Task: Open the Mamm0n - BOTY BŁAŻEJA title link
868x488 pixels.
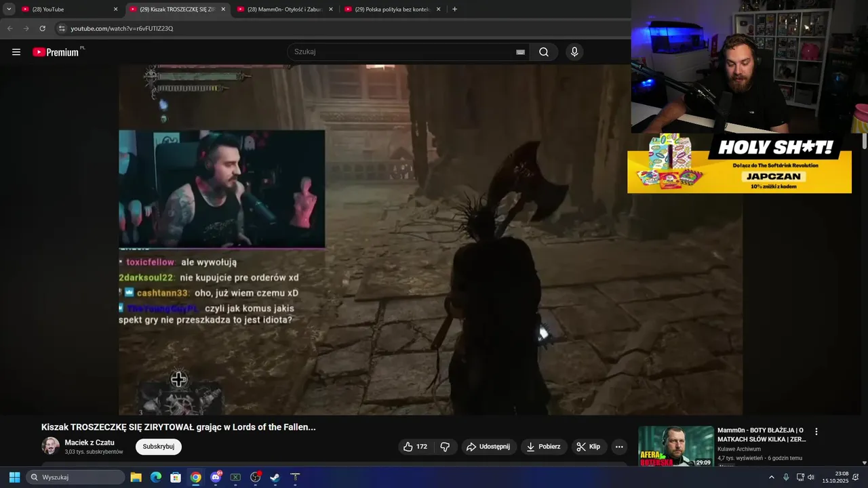Action: [762, 434]
